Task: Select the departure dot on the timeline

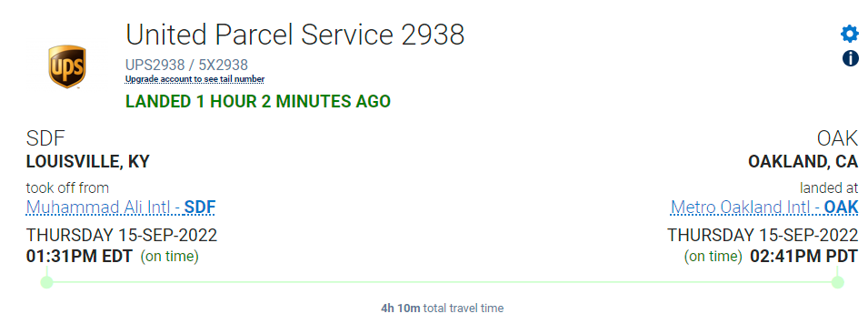Action: (47, 282)
